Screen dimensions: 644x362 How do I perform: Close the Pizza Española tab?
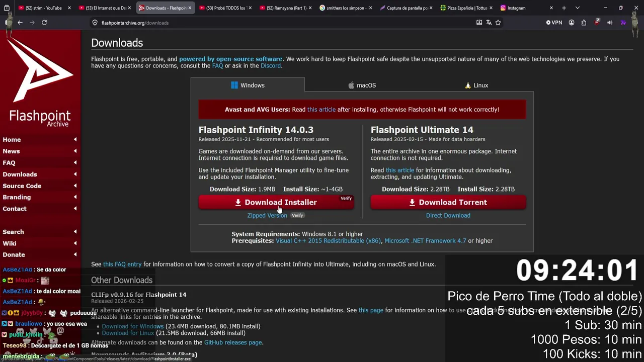coord(491,8)
